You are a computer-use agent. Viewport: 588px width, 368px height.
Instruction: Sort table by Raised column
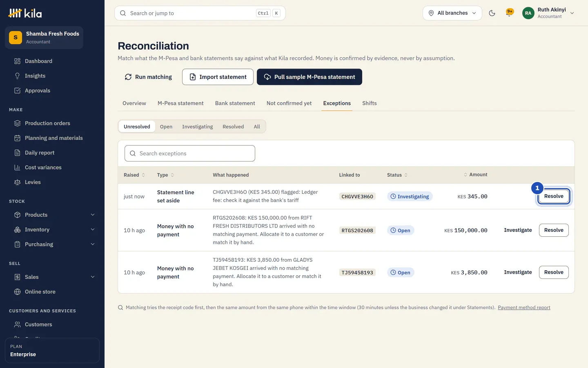coord(134,175)
